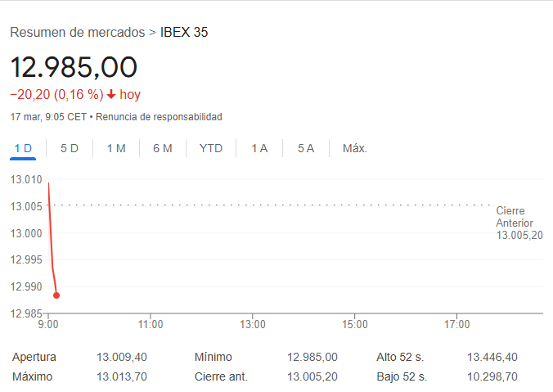The height and width of the screenshot is (392, 553).
Task: Click the 15:00 mark on the time axis
Action: (x=354, y=325)
